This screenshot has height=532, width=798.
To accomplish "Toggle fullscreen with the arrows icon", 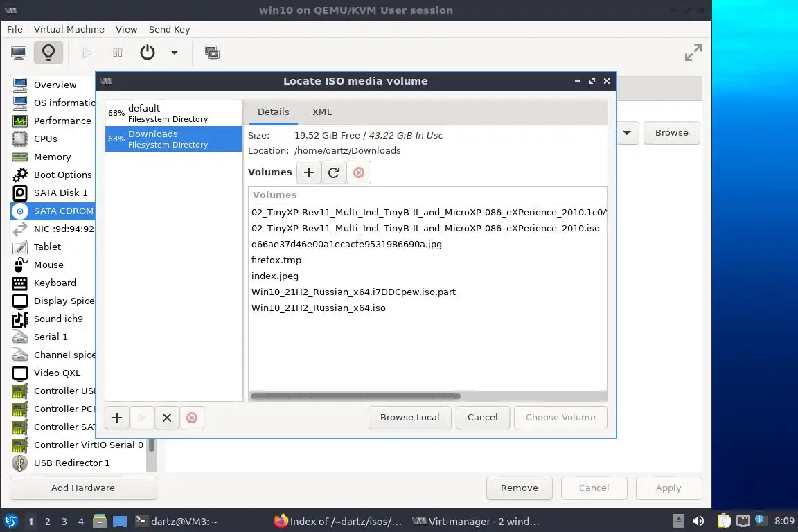I will pos(693,53).
